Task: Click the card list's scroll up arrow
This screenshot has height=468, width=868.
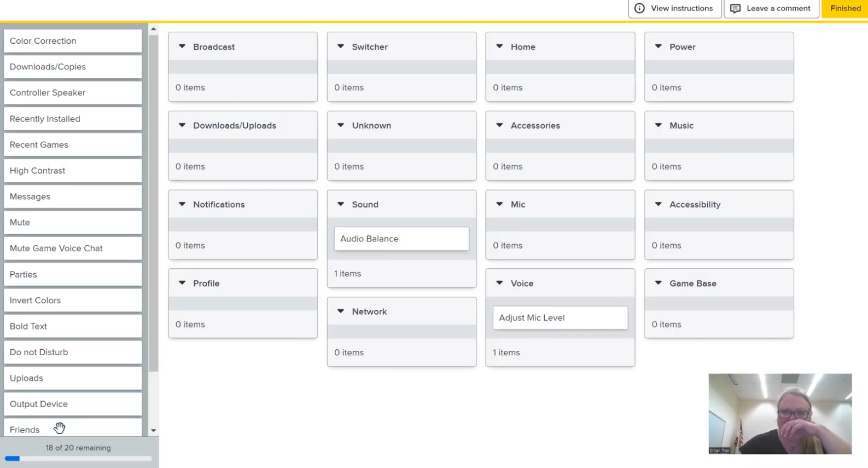Action: point(154,29)
